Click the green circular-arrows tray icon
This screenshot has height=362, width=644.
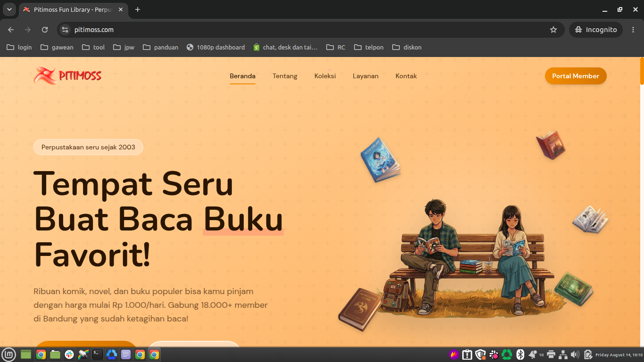click(x=507, y=354)
